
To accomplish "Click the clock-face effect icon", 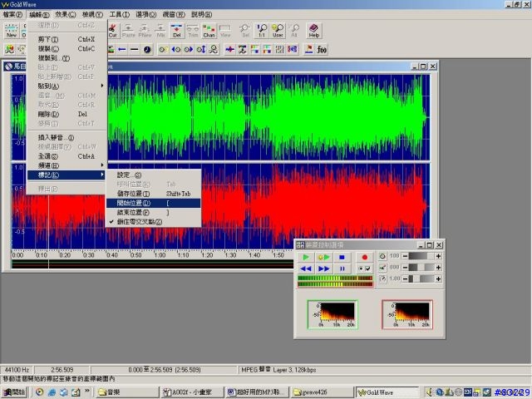I will coord(147,50).
